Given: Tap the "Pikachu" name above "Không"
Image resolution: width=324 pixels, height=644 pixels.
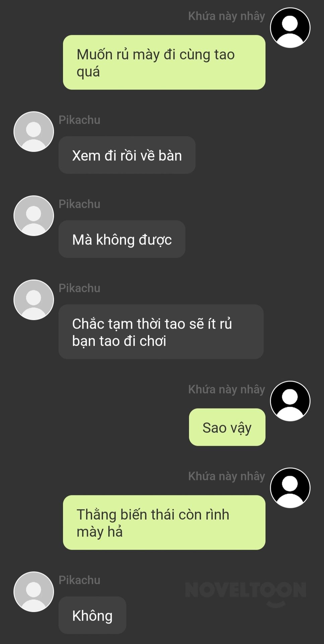Looking at the screenshot, I should click(79, 580).
